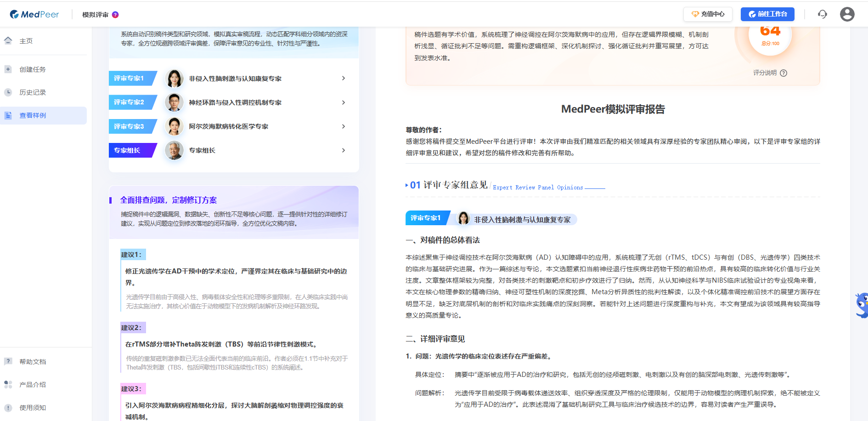868x421 pixels.
Task: Click the expert avatar in the report header
Action: 463,218
